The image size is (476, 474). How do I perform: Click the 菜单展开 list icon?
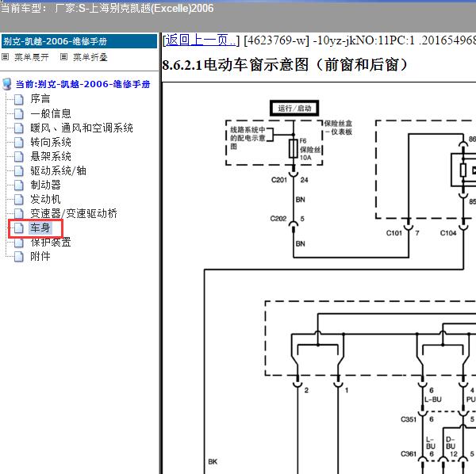tap(6, 57)
